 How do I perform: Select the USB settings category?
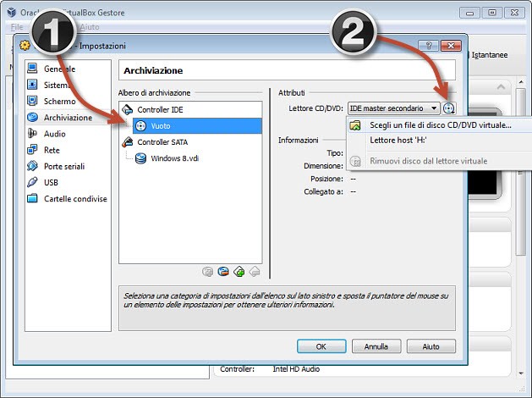52,182
